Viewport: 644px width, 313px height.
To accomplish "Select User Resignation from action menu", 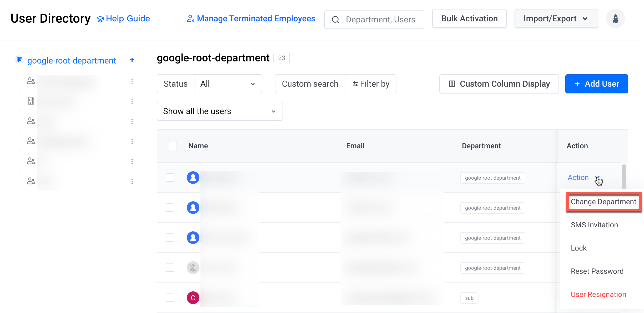I will [x=598, y=294].
